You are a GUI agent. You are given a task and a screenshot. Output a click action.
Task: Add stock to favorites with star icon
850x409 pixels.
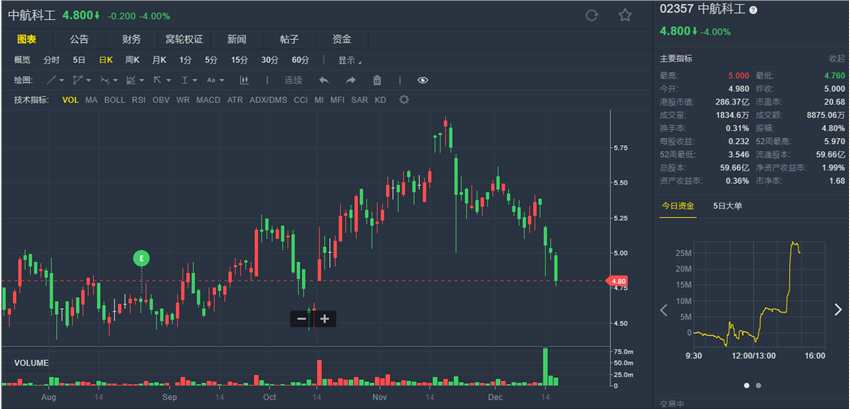pos(625,15)
